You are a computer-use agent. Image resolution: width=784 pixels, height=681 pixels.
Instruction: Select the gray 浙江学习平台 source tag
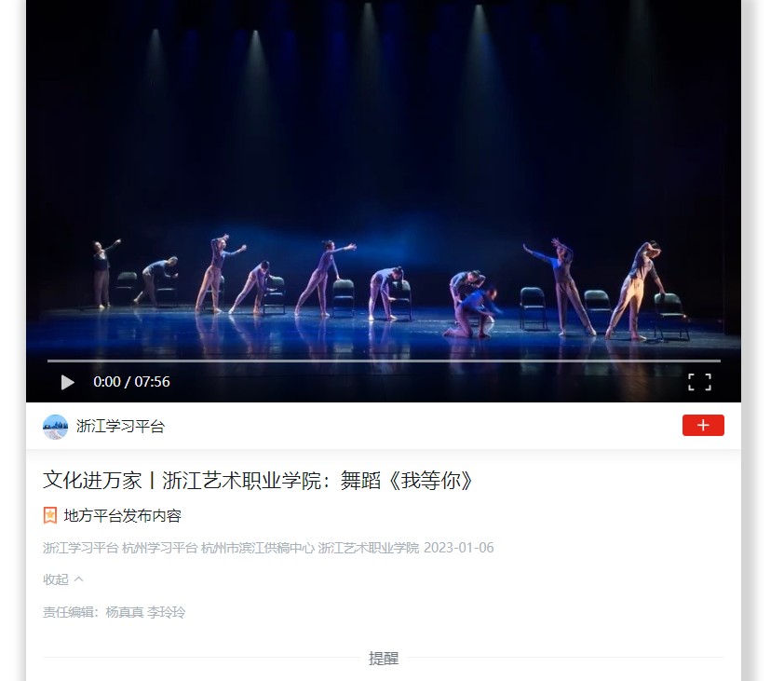[80, 548]
